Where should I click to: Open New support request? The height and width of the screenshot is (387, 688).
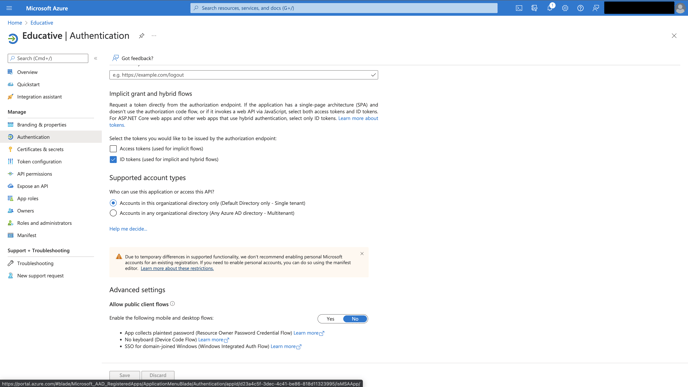point(40,276)
